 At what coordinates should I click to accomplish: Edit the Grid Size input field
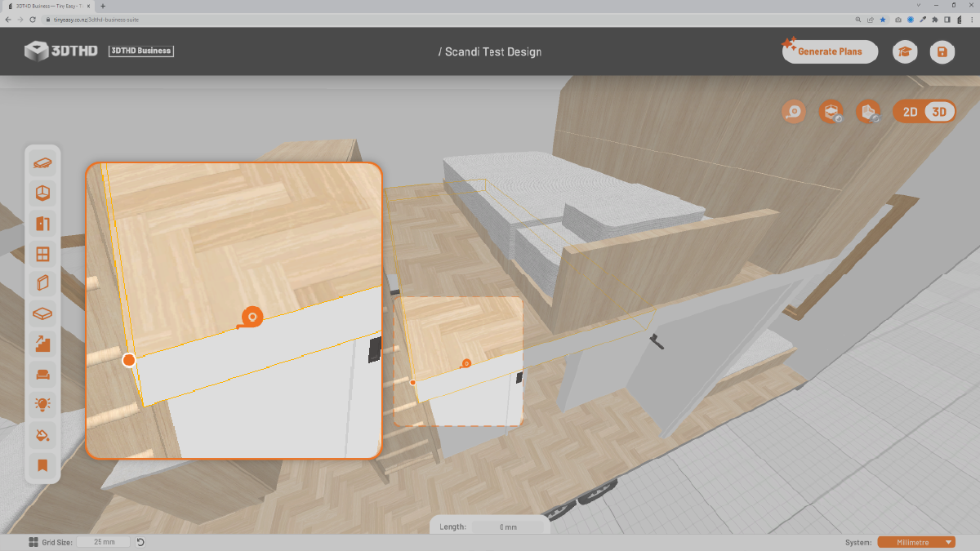click(104, 542)
